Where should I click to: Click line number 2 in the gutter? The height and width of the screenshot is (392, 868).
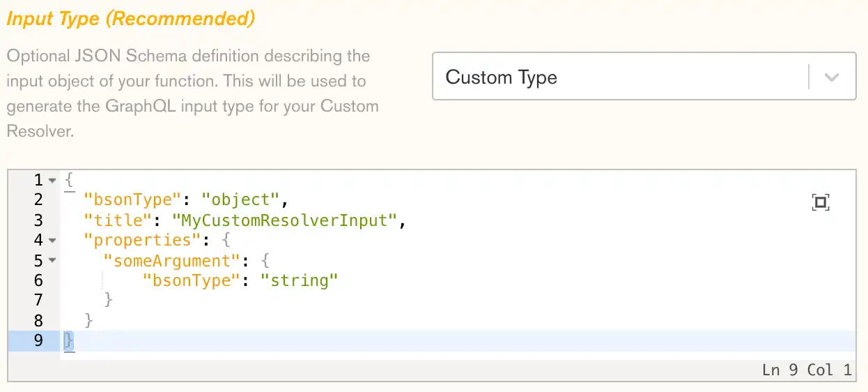point(38,200)
